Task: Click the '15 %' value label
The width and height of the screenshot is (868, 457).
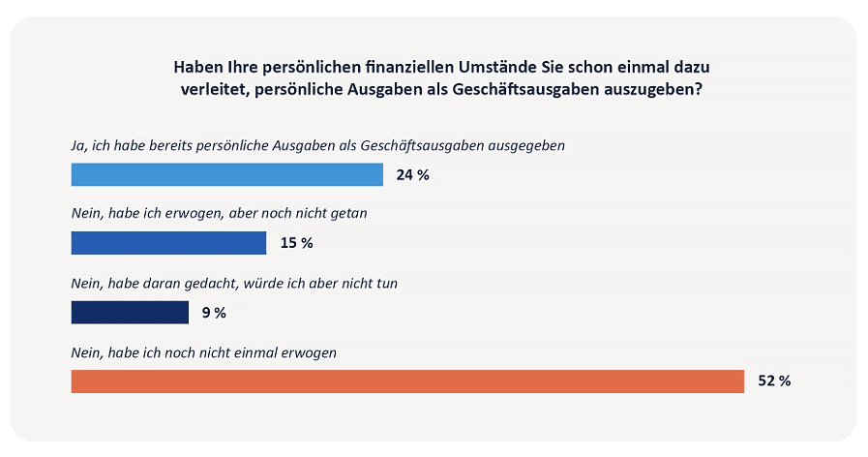Action: (296, 243)
